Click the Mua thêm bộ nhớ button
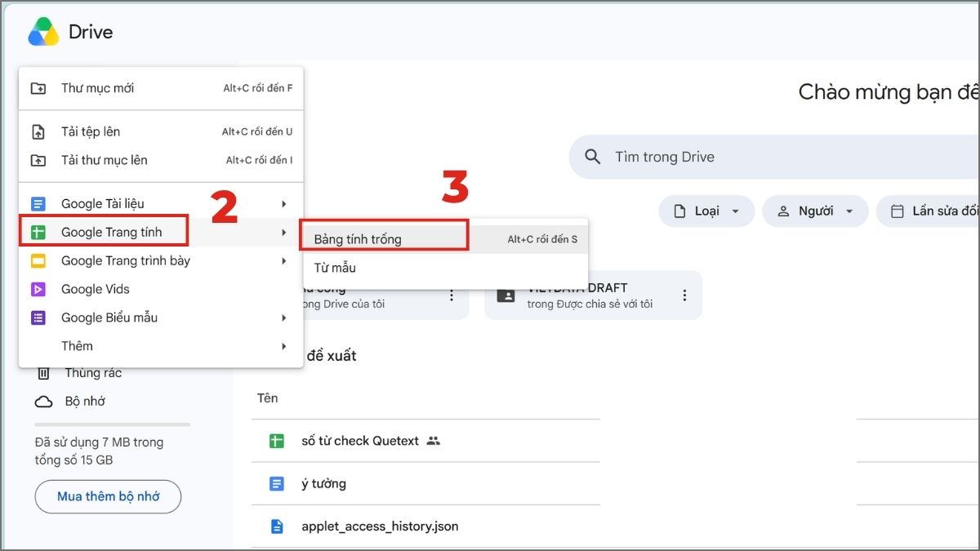This screenshot has width=980, height=551. pyautogui.click(x=108, y=496)
